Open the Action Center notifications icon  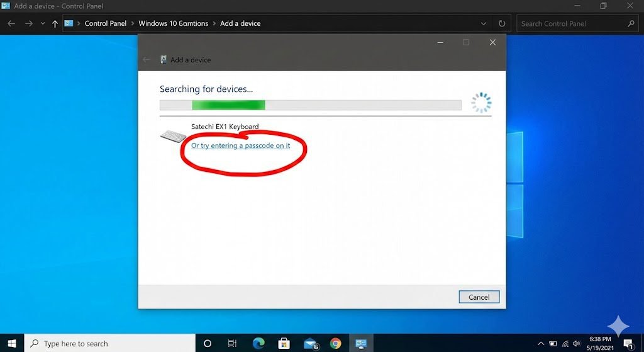(x=628, y=343)
